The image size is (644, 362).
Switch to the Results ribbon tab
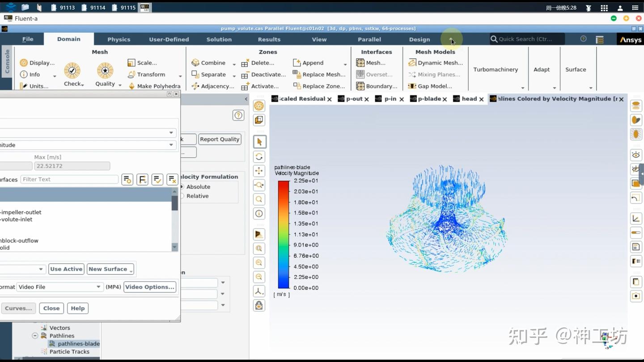click(x=269, y=39)
